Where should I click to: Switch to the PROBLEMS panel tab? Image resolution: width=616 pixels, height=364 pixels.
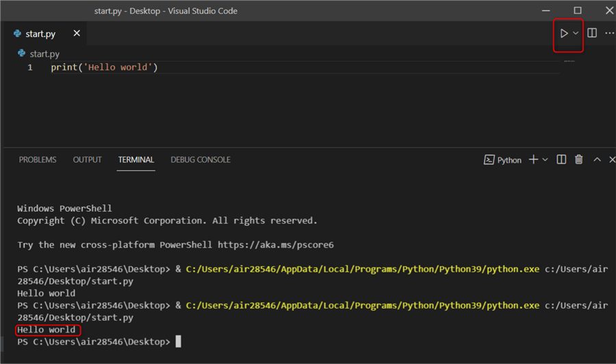point(38,159)
